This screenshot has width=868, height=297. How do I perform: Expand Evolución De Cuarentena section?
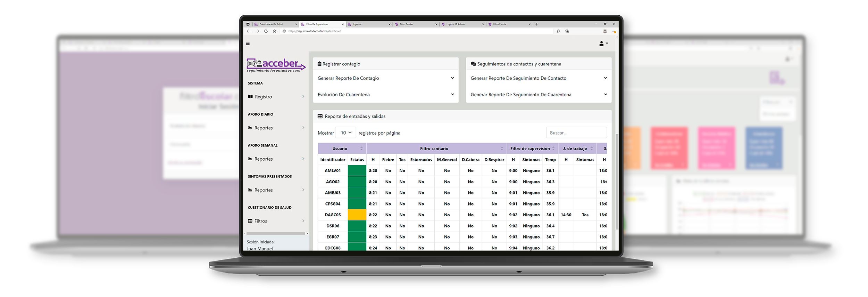click(385, 95)
